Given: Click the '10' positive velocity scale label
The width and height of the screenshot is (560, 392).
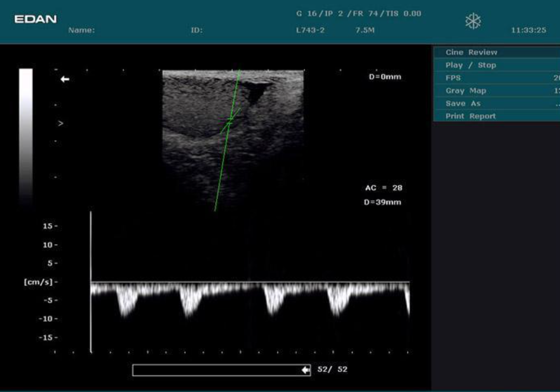Looking at the screenshot, I should point(48,245).
